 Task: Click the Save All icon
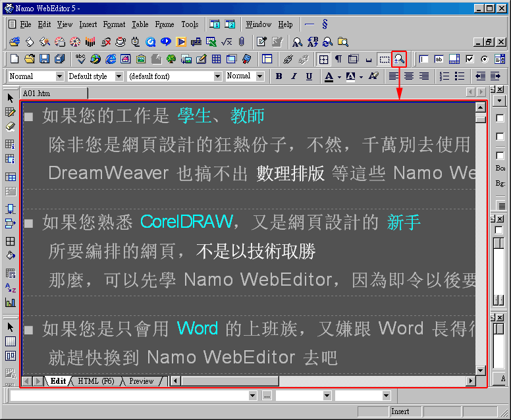point(60,59)
